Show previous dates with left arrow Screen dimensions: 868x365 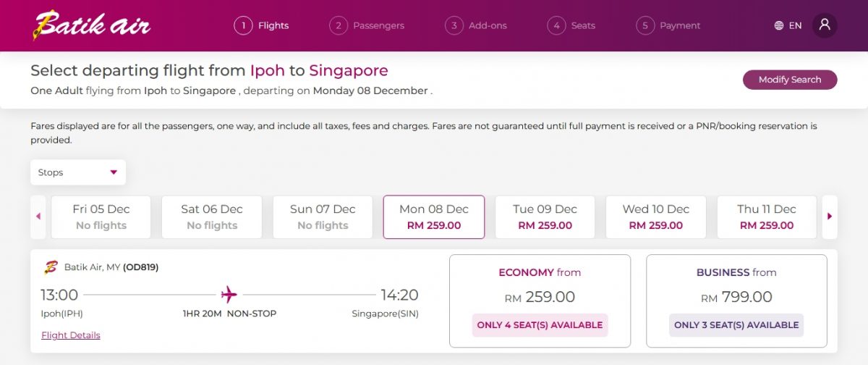(x=38, y=217)
